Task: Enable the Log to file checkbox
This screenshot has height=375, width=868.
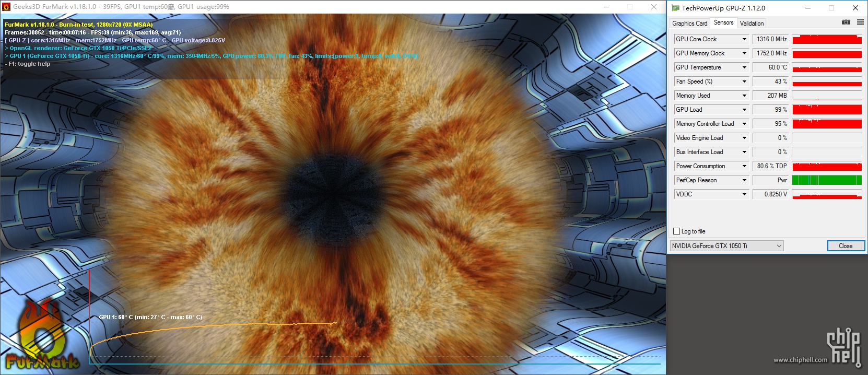Action: tap(677, 231)
